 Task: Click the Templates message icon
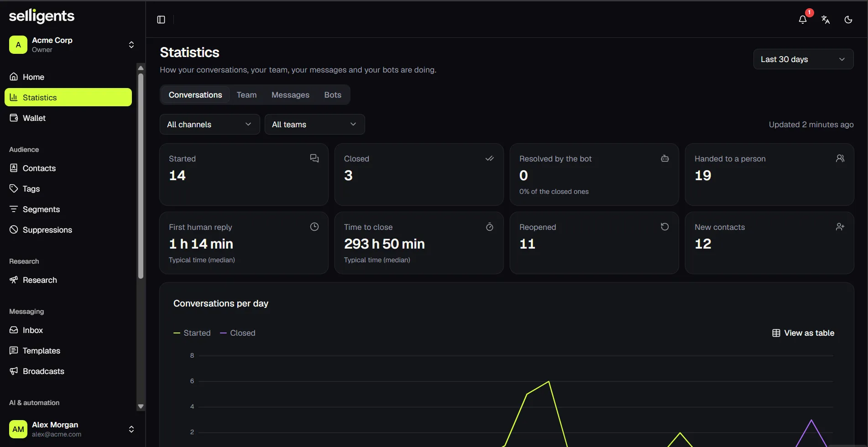pos(14,350)
